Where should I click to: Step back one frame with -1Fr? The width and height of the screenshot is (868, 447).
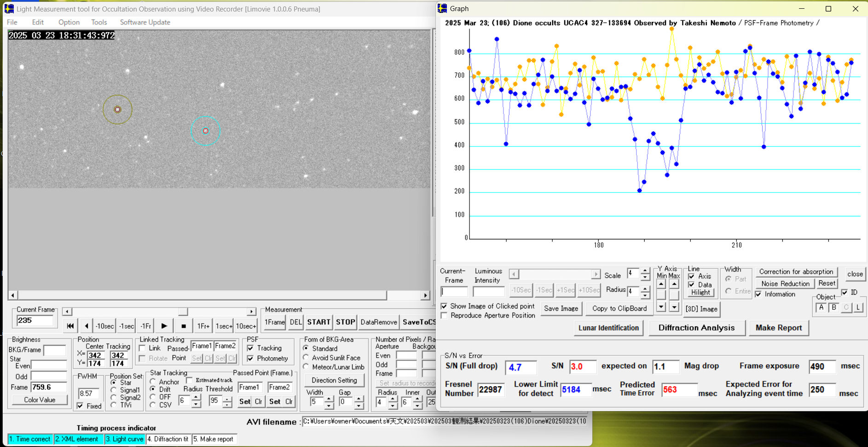pyautogui.click(x=145, y=326)
